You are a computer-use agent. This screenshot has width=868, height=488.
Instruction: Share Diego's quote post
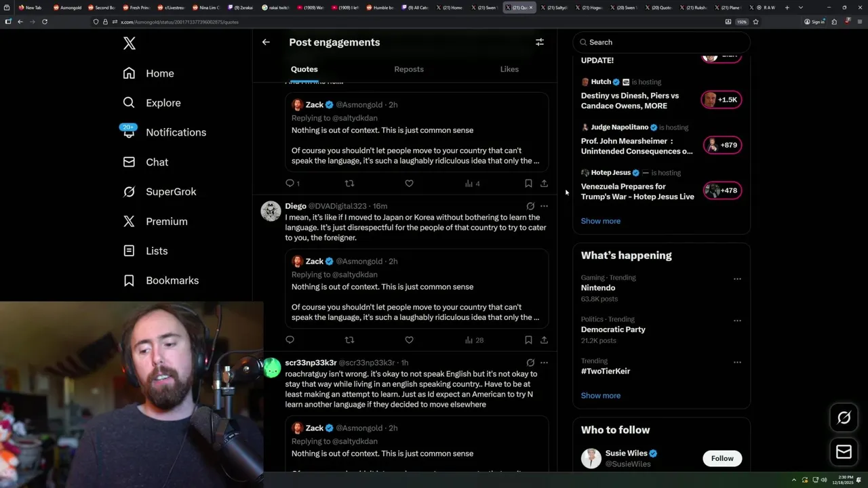(x=544, y=340)
